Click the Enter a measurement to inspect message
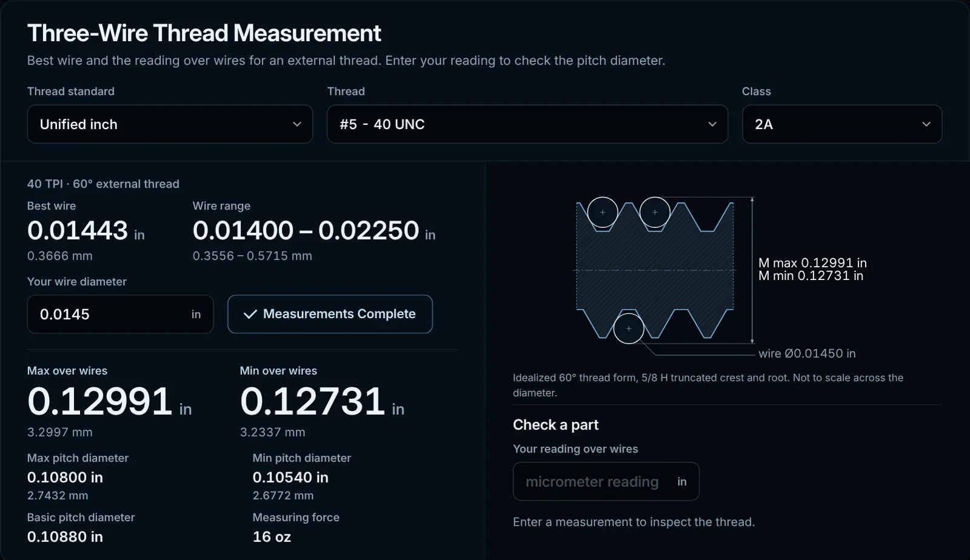This screenshot has width=970, height=560. click(x=634, y=522)
